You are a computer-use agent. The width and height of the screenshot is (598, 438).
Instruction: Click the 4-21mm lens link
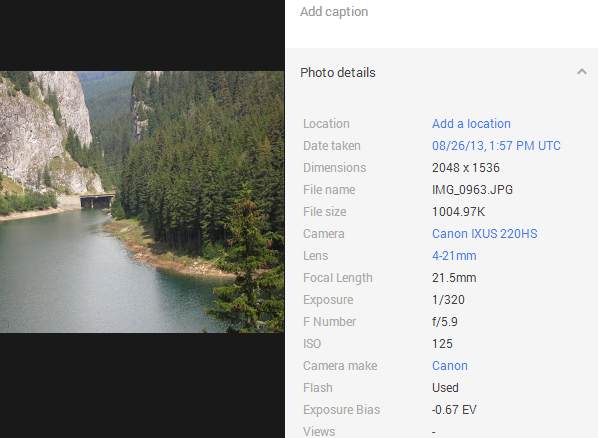(454, 256)
